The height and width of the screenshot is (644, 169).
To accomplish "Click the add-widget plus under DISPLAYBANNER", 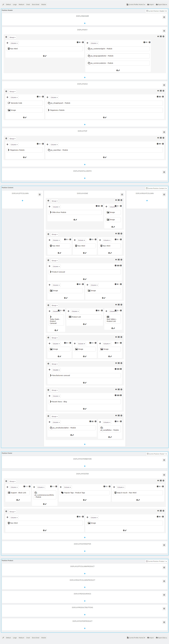I will (x=85, y=23).
